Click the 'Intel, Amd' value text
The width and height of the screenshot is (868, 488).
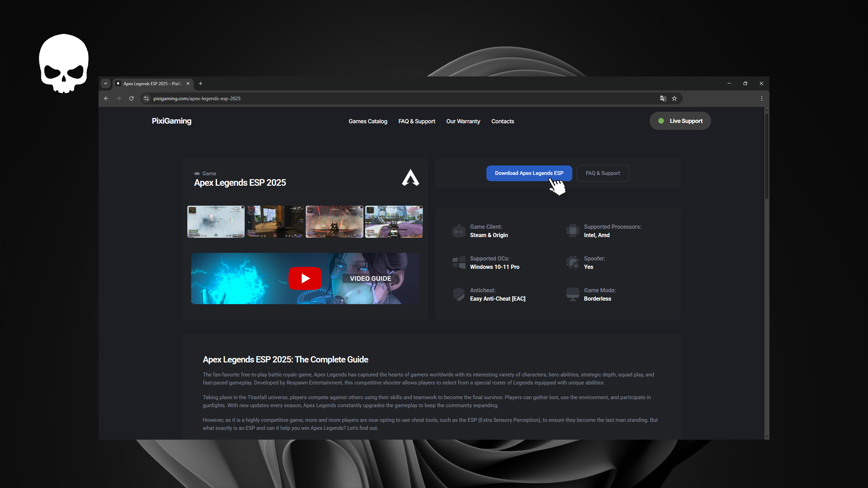(x=597, y=235)
